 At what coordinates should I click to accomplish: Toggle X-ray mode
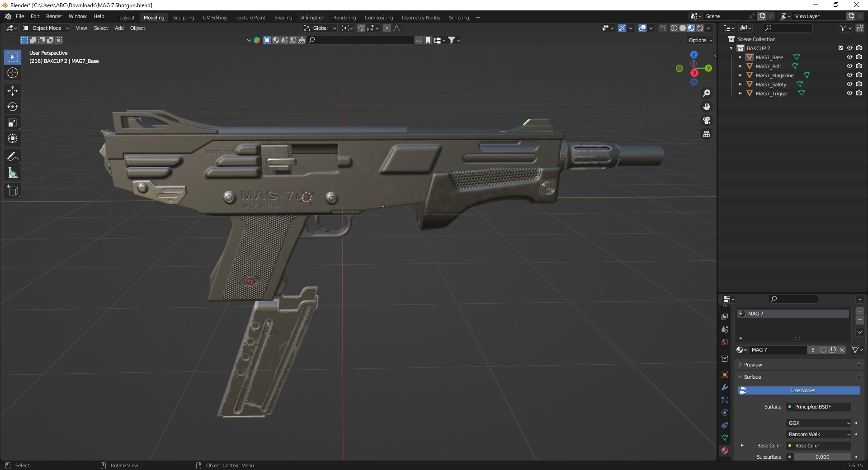click(x=663, y=28)
